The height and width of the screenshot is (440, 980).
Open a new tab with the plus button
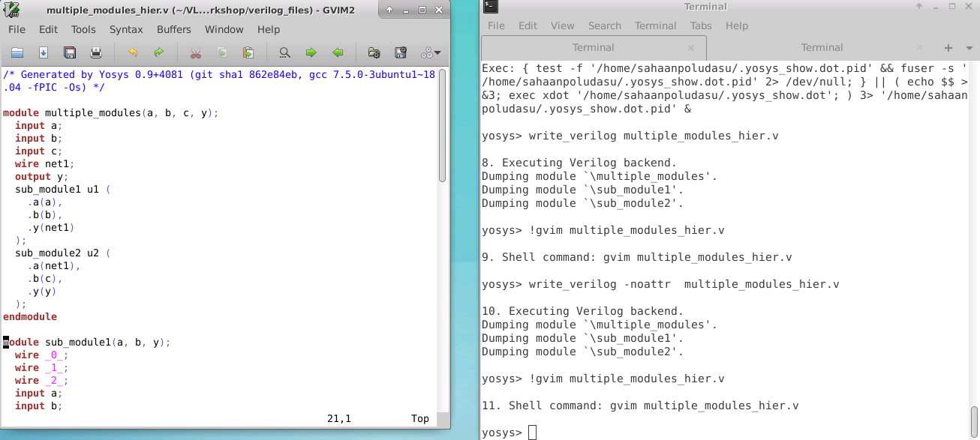pyautogui.click(x=948, y=47)
